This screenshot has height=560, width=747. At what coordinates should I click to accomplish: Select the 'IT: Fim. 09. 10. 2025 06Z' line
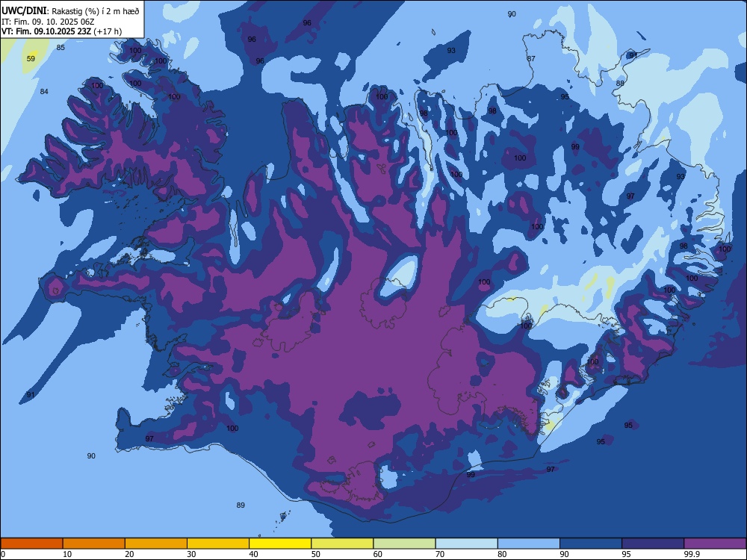(48, 22)
